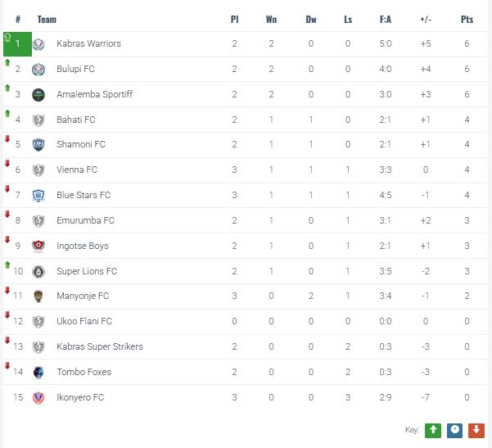This screenshot has width=492, height=448.
Task: Open the Vienna FC team page
Action: click(x=77, y=170)
